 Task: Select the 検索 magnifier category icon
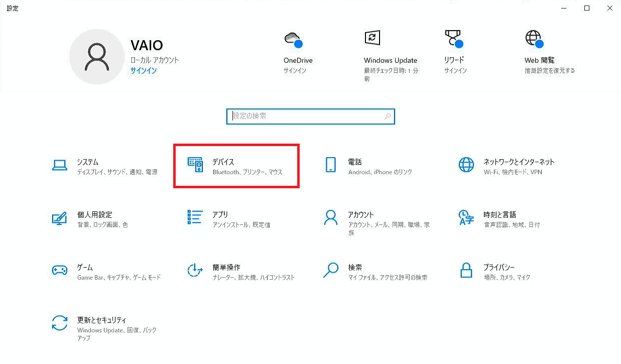(331, 270)
